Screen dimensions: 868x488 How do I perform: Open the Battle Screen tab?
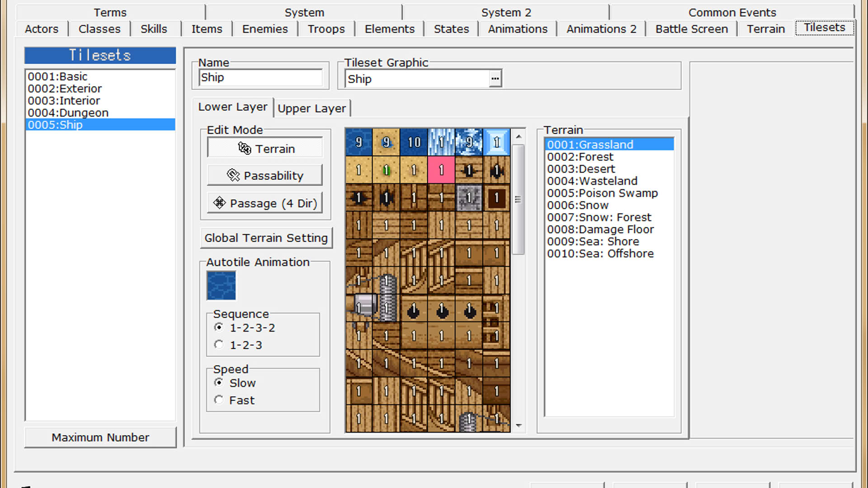(x=692, y=29)
